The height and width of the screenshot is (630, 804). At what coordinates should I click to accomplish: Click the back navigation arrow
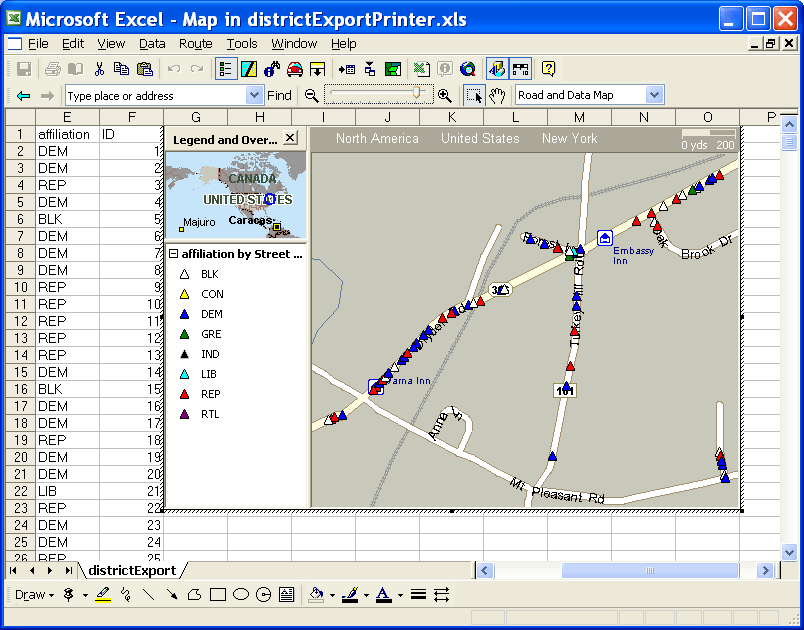23,95
